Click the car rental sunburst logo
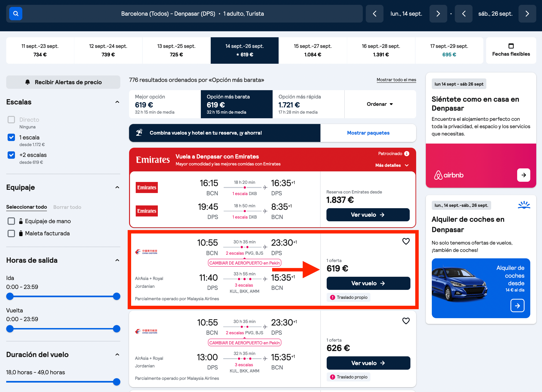This screenshot has height=392, width=542. coord(524,205)
